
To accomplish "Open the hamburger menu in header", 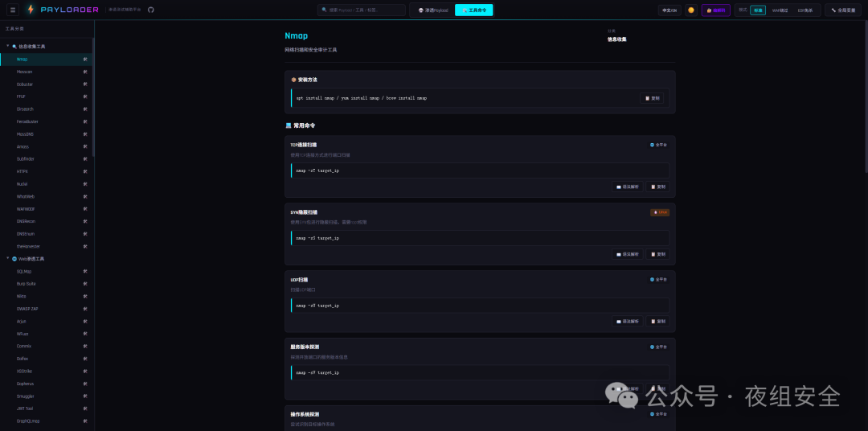I will click(x=12, y=10).
